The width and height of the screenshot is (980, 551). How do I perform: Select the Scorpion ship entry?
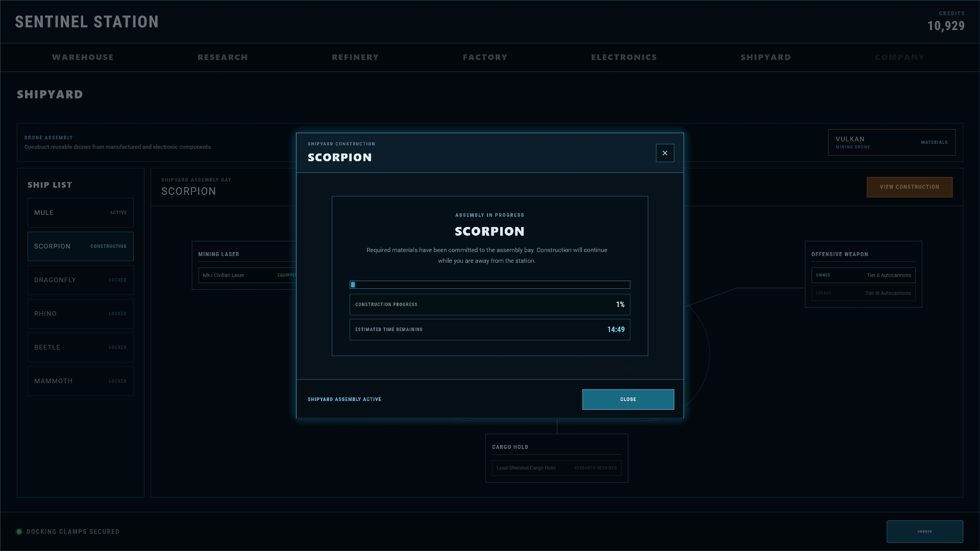(x=81, y=246)
